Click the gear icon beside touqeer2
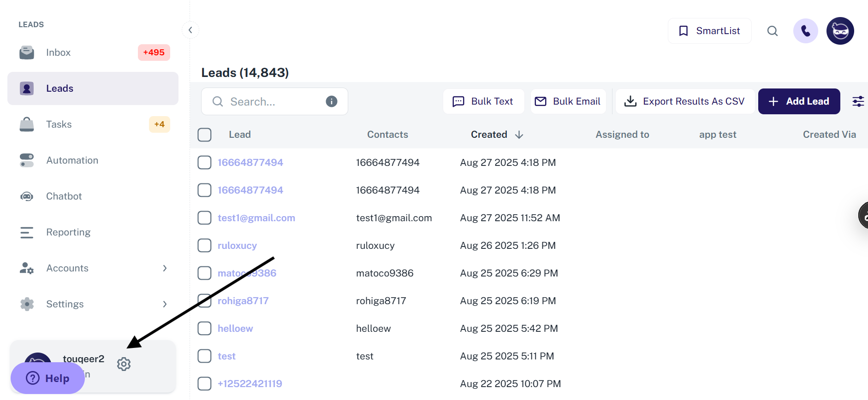 124,364
